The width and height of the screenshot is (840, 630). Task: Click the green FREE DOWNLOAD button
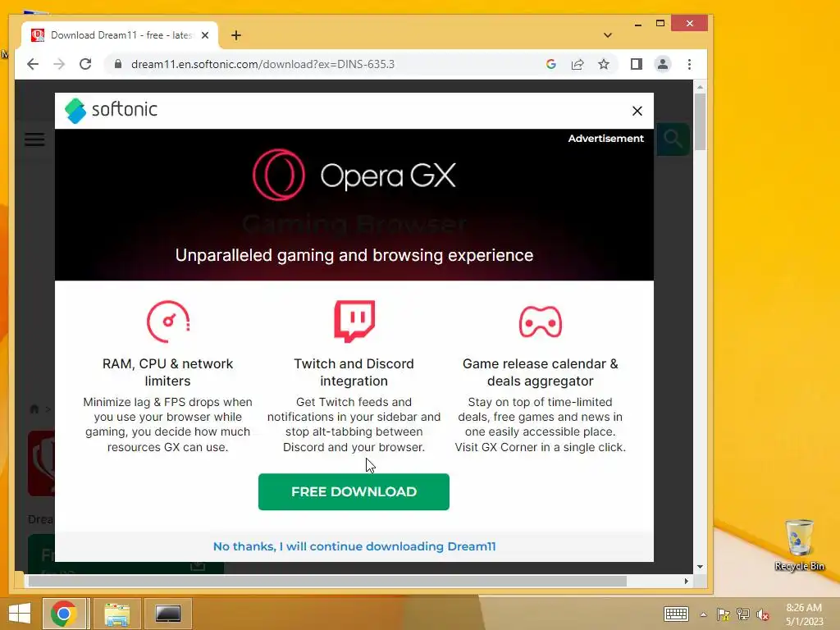click(x=354, y=492)
